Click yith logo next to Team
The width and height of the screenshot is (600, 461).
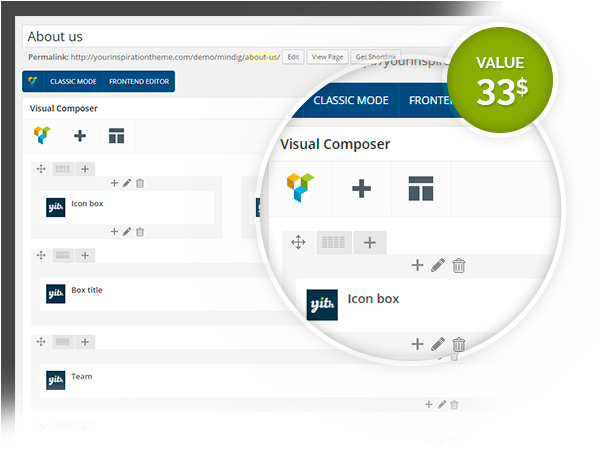pyautogui.click(x=55, y=380)
